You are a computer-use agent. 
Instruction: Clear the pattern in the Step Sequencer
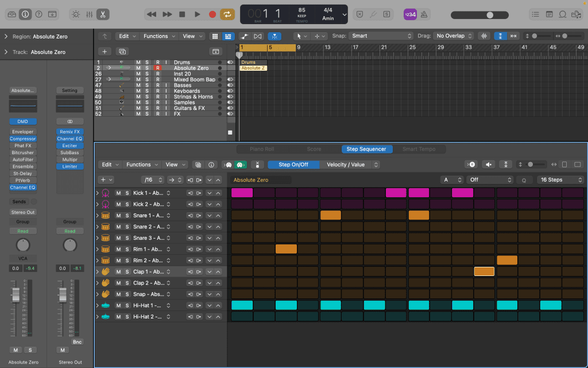tap(257, 164)
